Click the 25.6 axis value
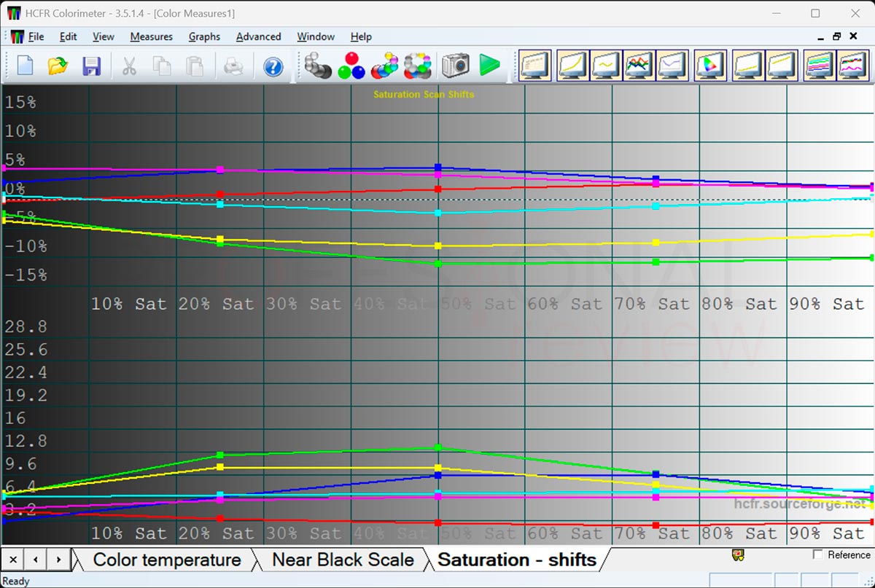Image resolution: width=875 pixels, height=588 pixels. tap(26, 350)
